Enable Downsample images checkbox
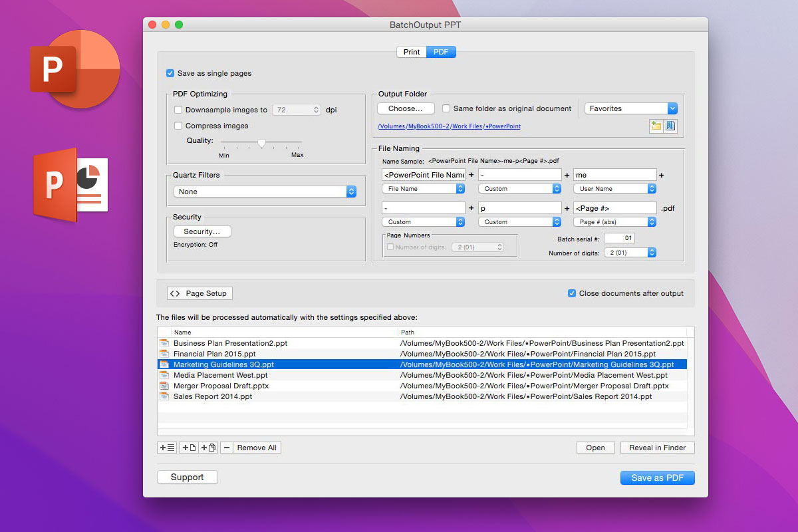 click(178, 110)
